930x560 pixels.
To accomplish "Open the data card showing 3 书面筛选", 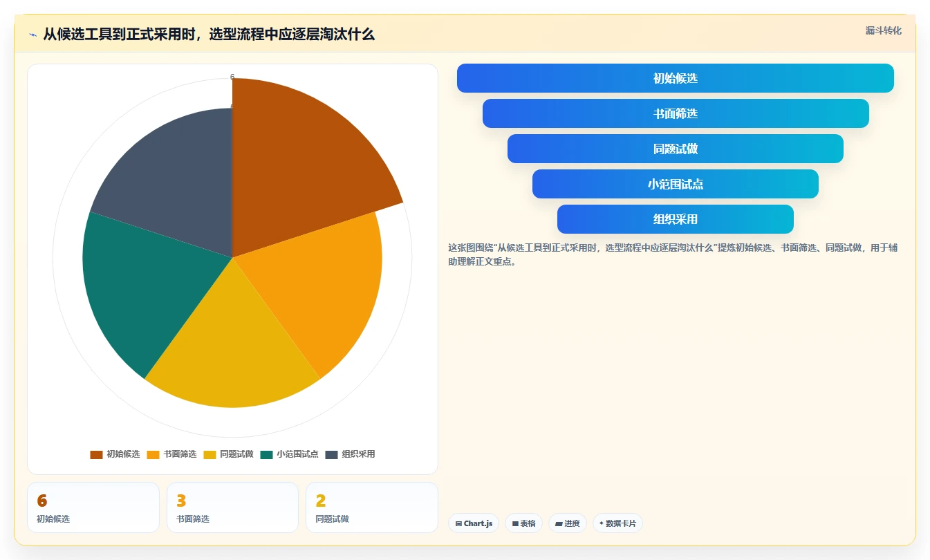I will [232, 507].
